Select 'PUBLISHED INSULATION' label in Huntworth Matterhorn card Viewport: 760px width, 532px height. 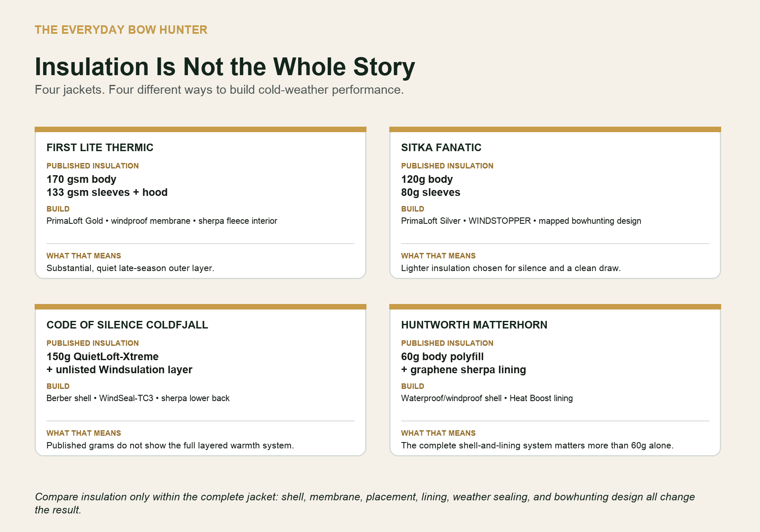coord(447,343)
